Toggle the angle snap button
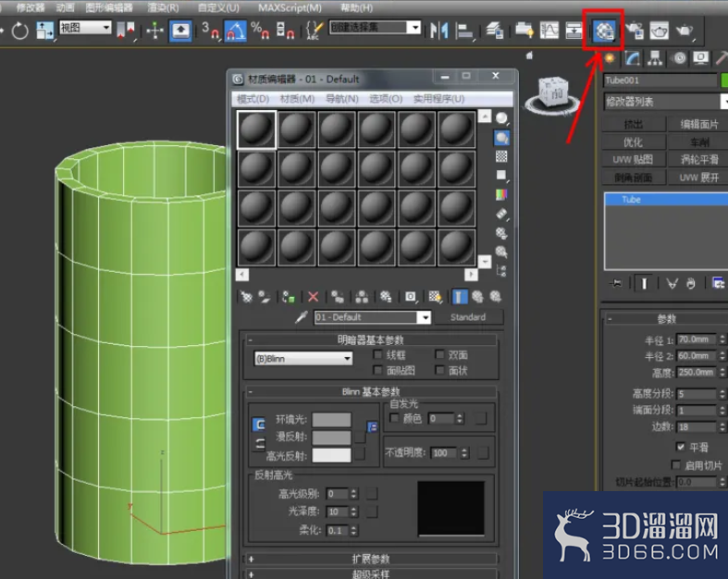Screen dimensions: 728x579 pyautogui.click(x=235, y=31)
